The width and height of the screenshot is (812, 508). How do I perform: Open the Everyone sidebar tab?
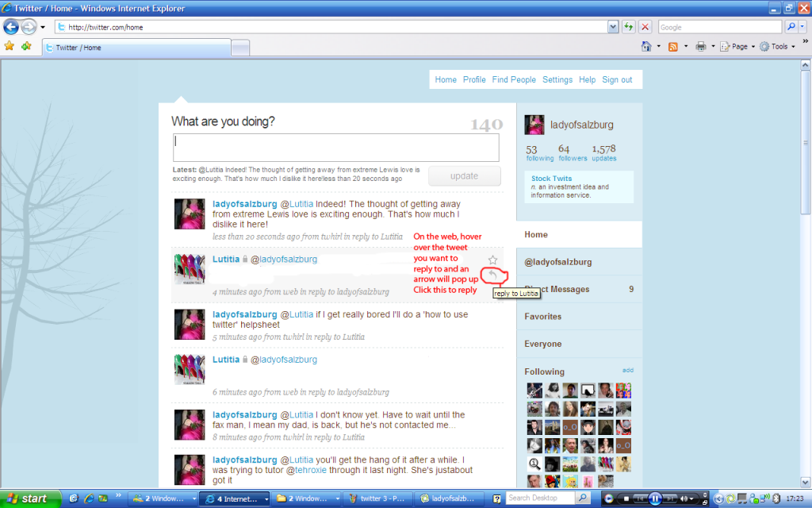click(x=579, y=344)
